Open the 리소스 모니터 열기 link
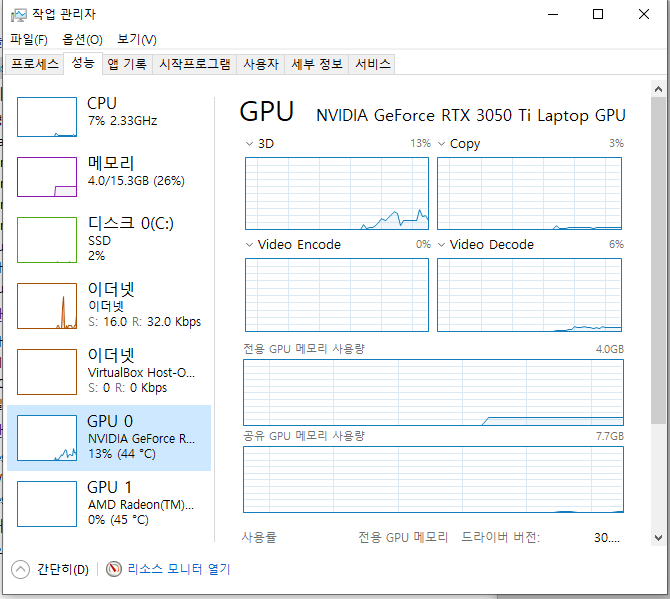This screenshot has height=599, width=670. pyautogui.click(x=179, y=569)
